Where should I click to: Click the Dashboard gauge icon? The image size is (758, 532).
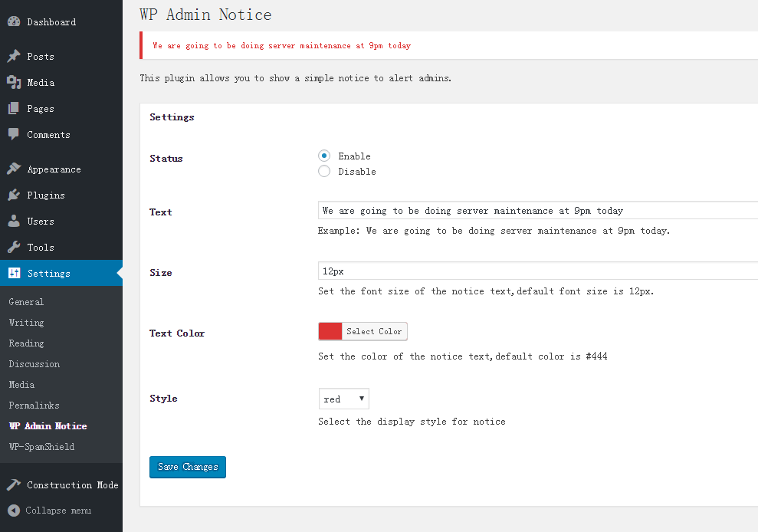coord(14,21)
